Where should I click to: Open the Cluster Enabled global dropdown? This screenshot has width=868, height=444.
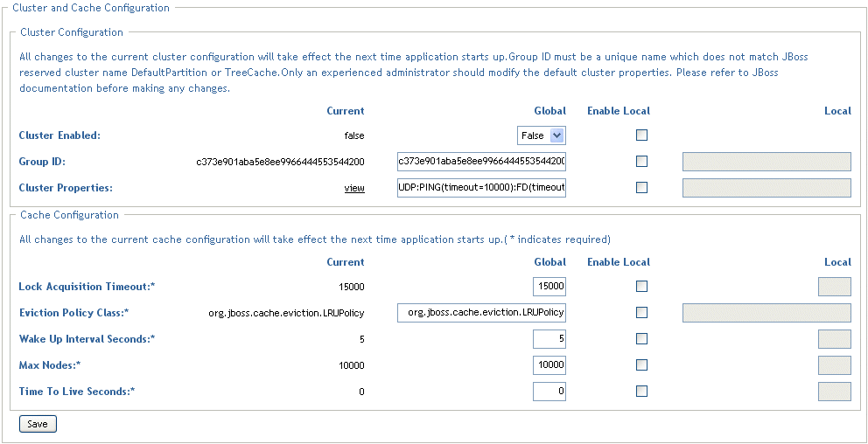tap(542, 135)
